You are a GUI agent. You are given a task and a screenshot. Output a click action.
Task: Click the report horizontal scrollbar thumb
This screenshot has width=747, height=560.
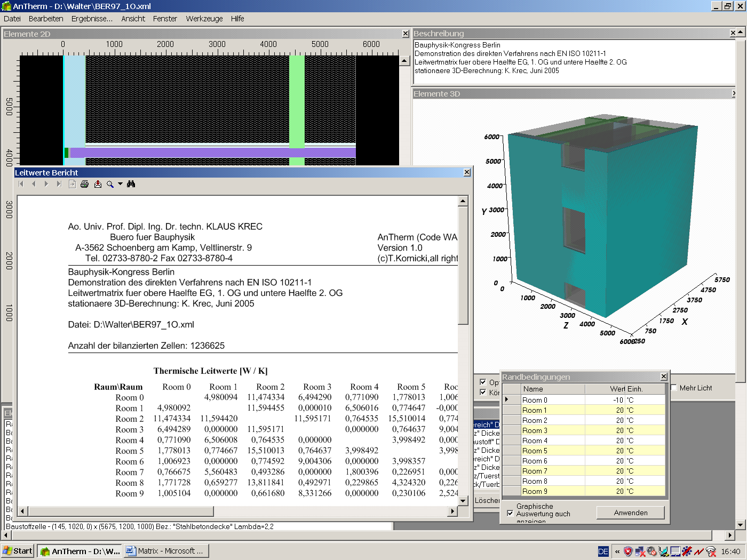click(120, 511)
